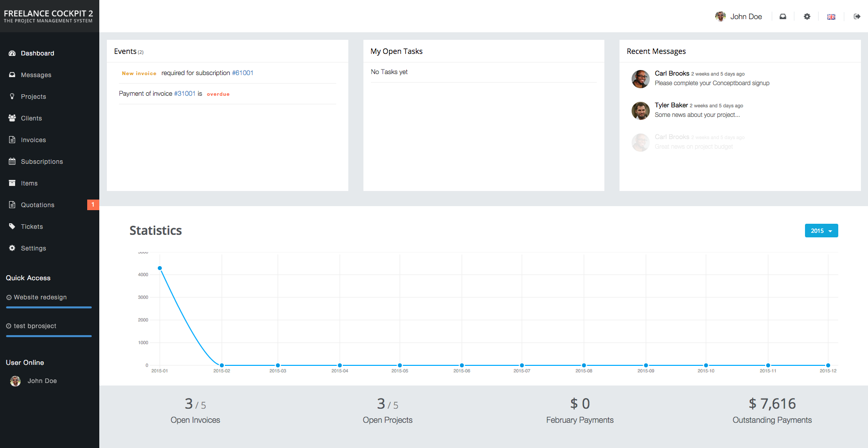Click Carl Brooks' avatar on Conceptboard message
868x448 pixels.
tap(641, 79)
